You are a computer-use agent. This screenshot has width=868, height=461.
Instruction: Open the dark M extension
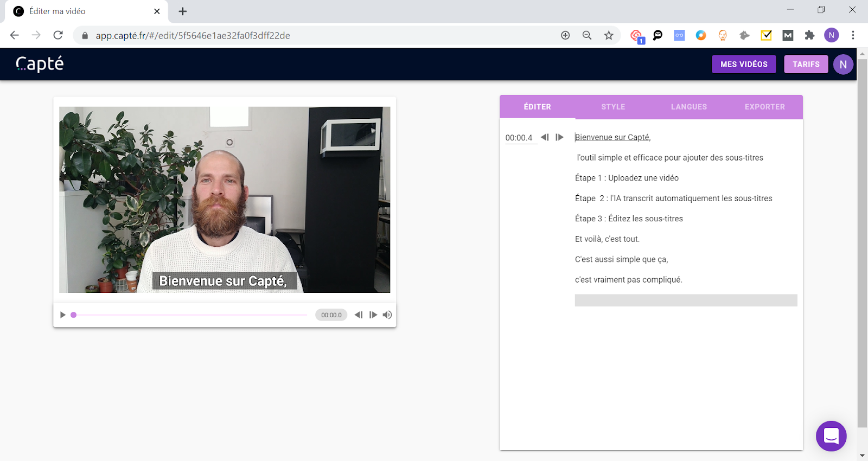pyautogui.click(x=788, y=35)
